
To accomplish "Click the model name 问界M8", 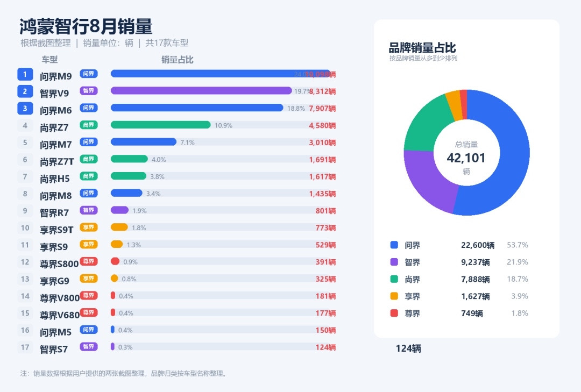I will coord(55,196).
